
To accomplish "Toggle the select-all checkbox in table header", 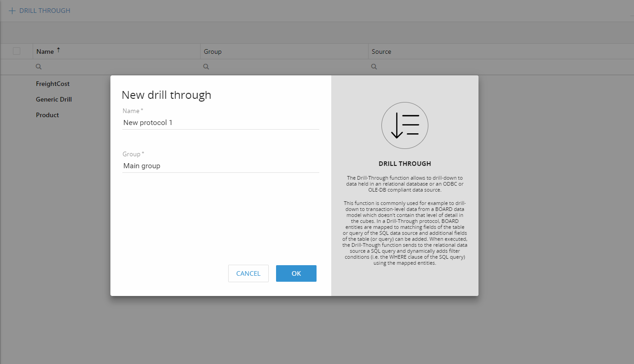I will [x=17, y=51].
